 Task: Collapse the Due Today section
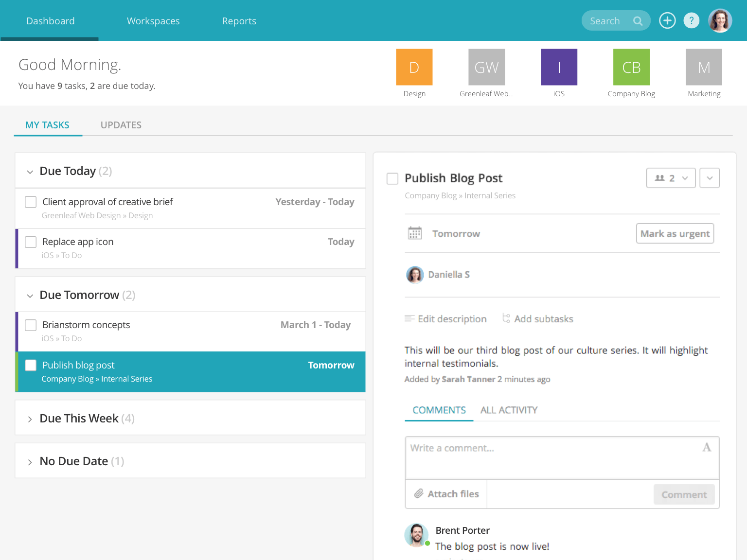pyautogui.click(x=30, y=172)
